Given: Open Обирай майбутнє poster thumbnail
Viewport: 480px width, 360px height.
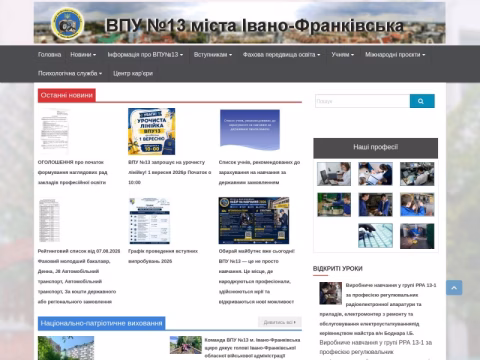Looking at the screenshot, I should point(254,221).
